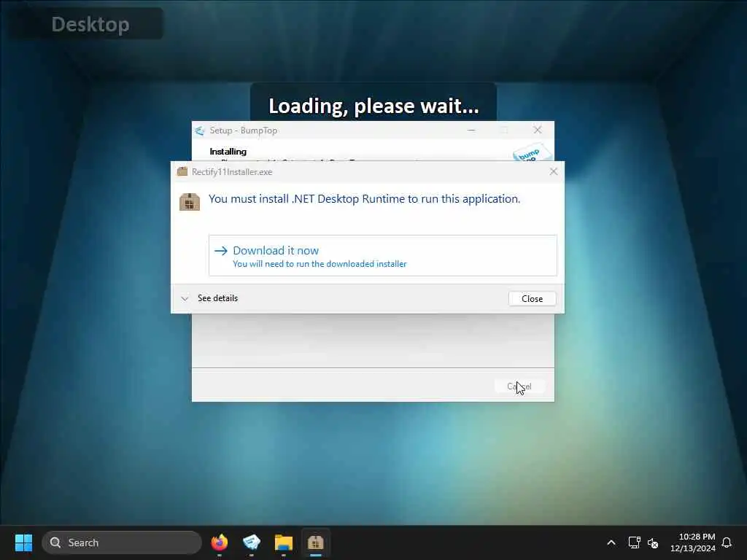Close the Setup - BumpTop window

[x=538, y=130]
